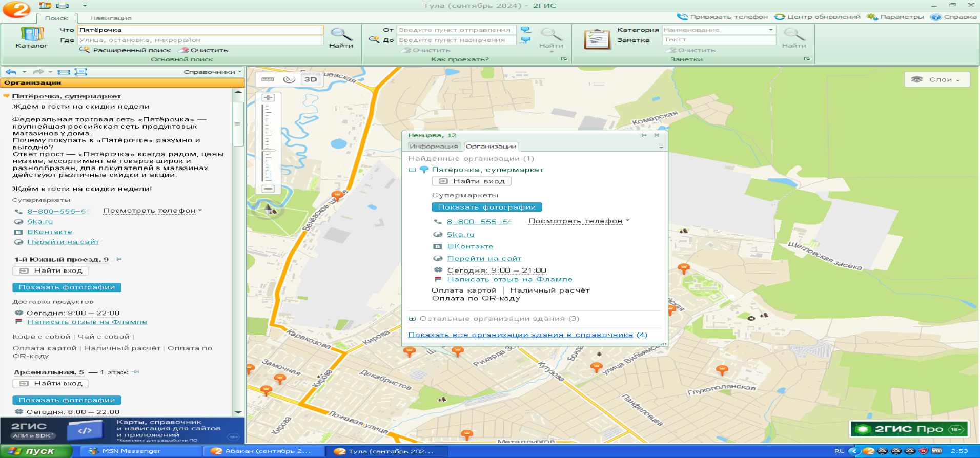Click the city buildings icon in quick access bar
Screen dimensions: 980x458
45,5
